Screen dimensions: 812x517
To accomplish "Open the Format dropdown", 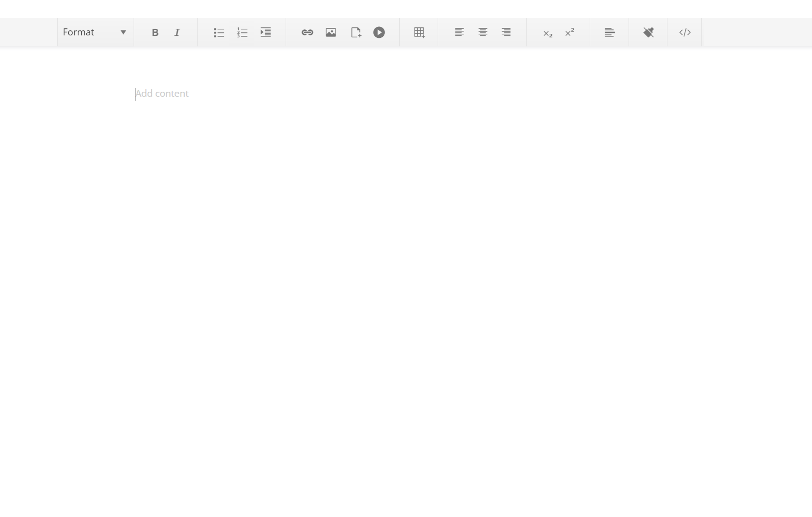I will (x=95, y=32).
